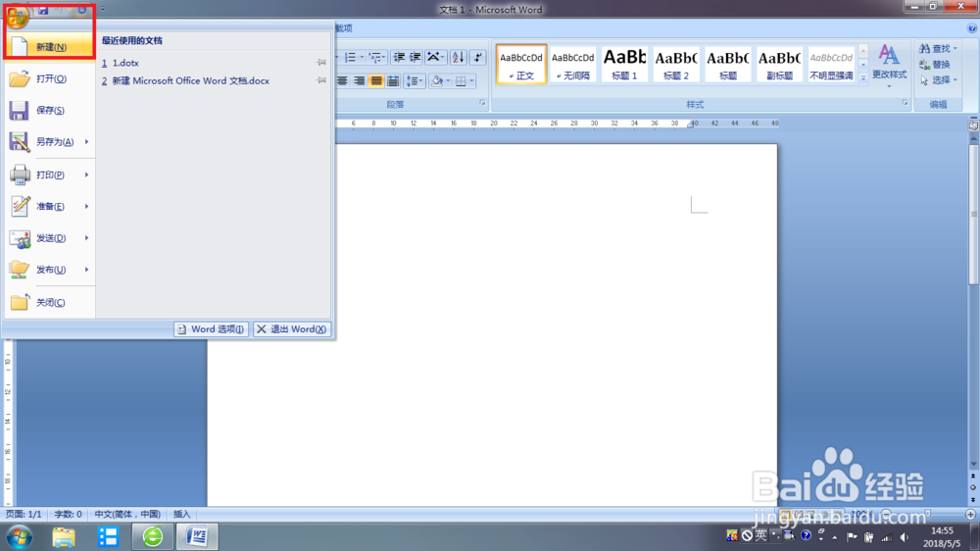
Task: Center-align the paragraph text
Action: tap(342, 80)
